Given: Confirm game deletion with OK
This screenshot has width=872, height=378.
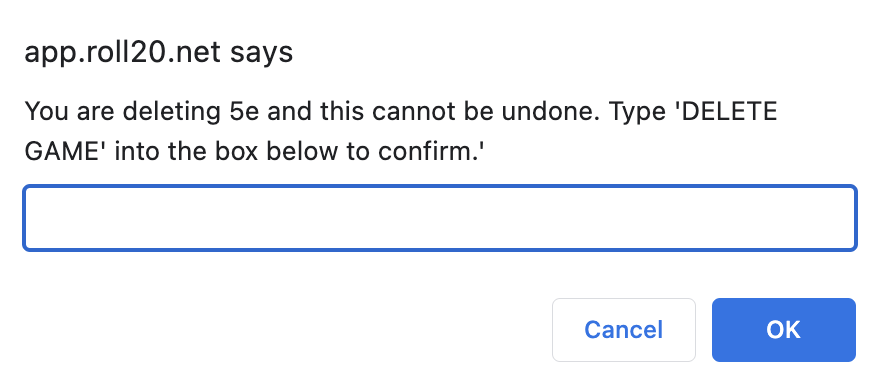Looking at the screenshot, I should pyautogui.click(x=784, y=330).
